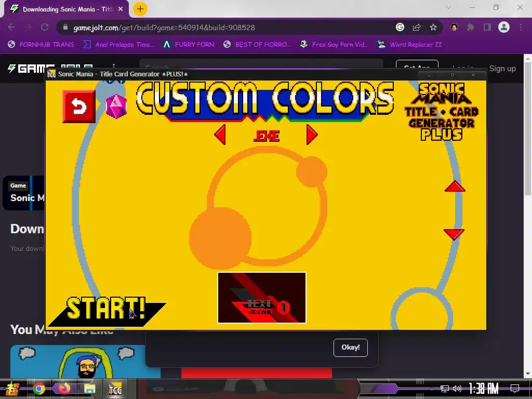Click the Sonic Mania Title Card Generator Plus logo

pyautogui.click(x=442, y=112)
